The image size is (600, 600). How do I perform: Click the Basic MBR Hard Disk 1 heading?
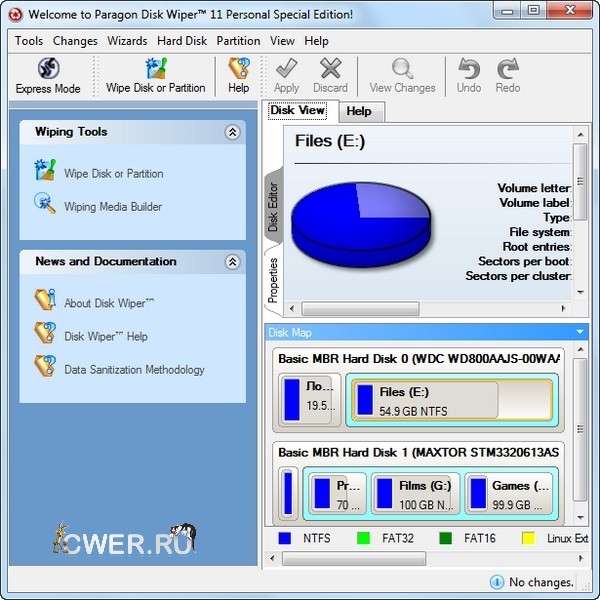(x=419, y=453)
